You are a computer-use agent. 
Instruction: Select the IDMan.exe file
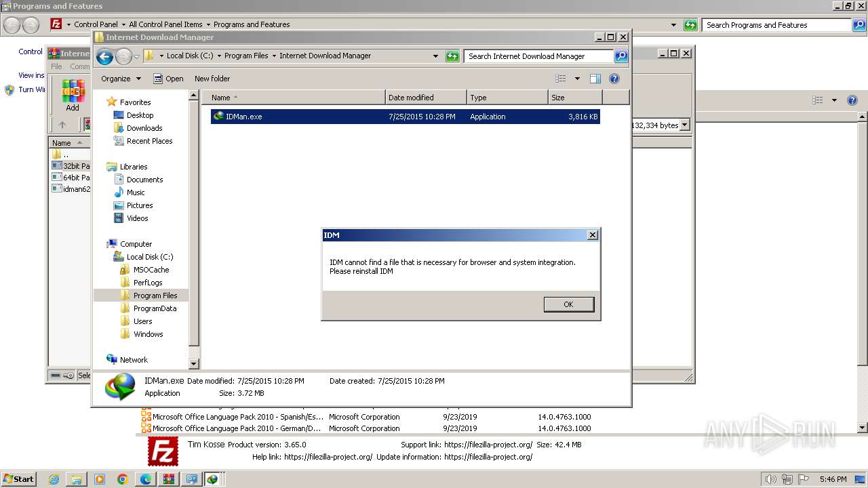pos(405,117)
